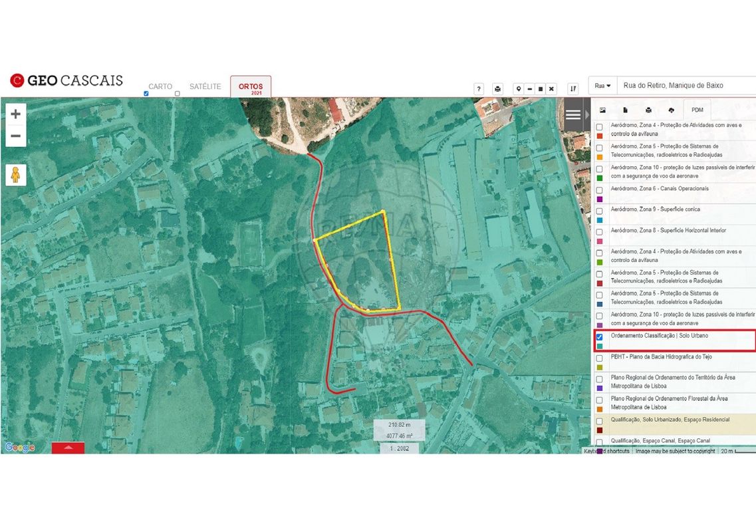756x532 pixels.
Task: Click the Google logo on the map
Action: 20,447
